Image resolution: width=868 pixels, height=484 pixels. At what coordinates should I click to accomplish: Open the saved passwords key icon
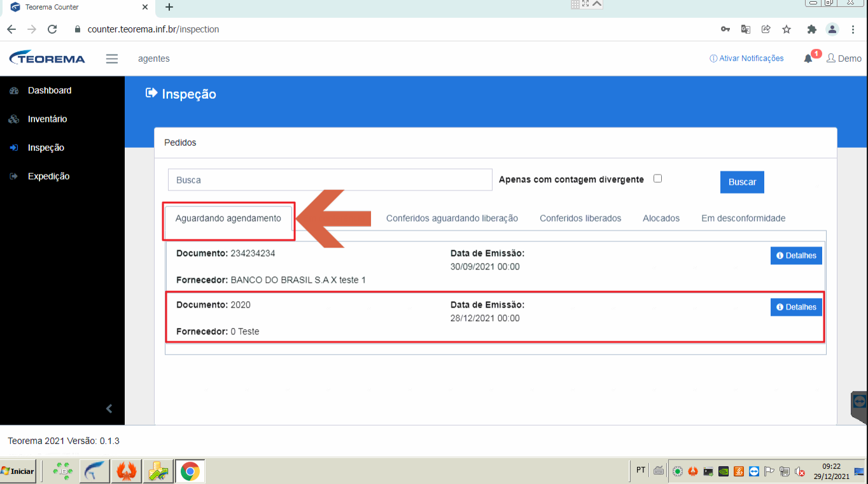tap(725, 29)
